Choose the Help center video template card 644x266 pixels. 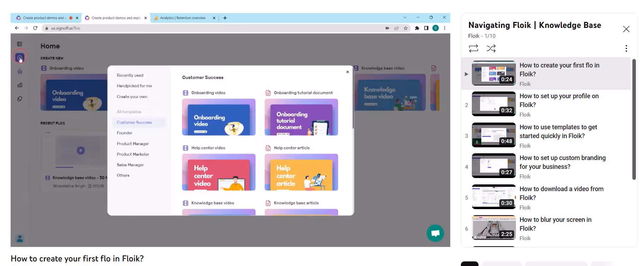point(219,172)
